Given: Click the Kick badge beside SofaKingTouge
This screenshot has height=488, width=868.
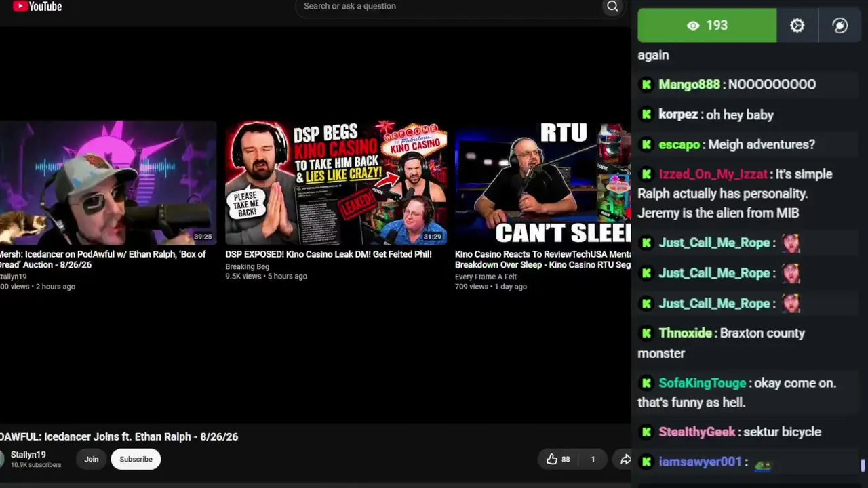Looking at the screenshot, I should (x=646, y=383).
